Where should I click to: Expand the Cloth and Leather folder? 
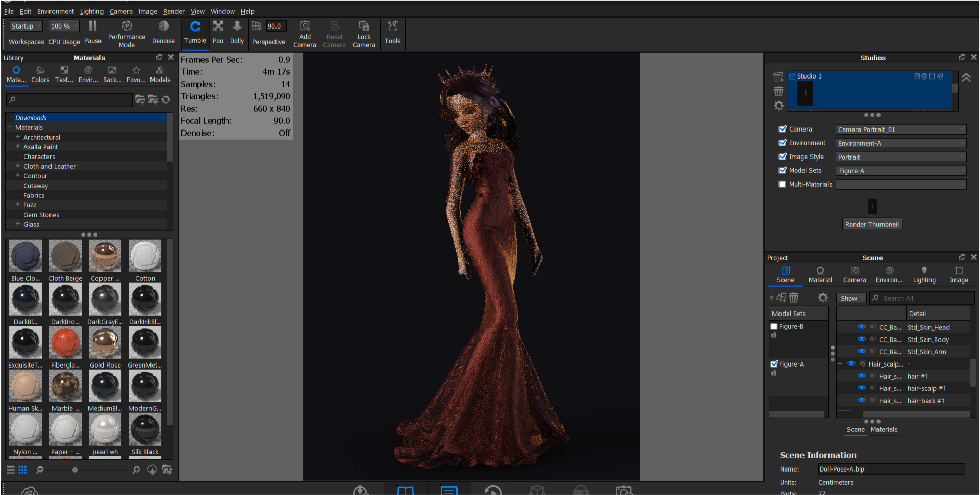coord(18,166)
